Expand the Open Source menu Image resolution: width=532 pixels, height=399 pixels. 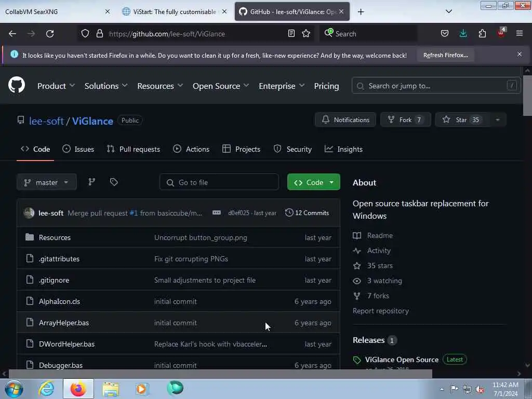click(220, 86)
